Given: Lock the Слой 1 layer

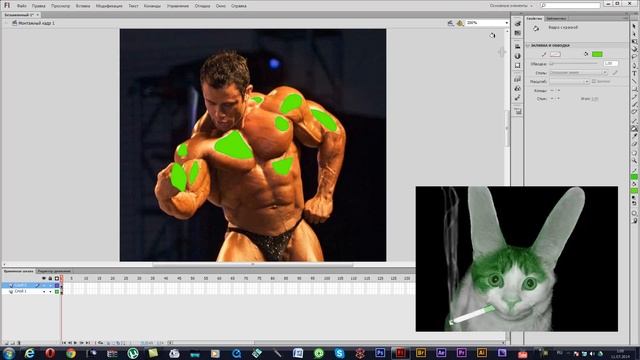Looking at the screenshot, I should point(50,291).
